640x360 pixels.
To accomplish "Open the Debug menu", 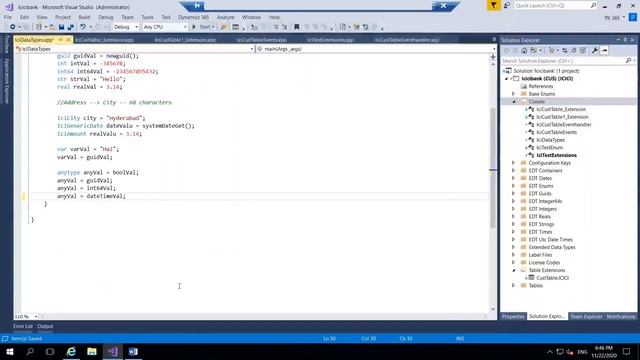I will coord(105,18).
